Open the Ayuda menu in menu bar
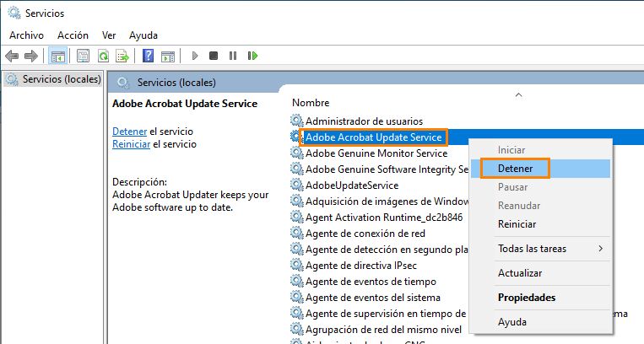This screenshot has width=644, height=344. 143,35
